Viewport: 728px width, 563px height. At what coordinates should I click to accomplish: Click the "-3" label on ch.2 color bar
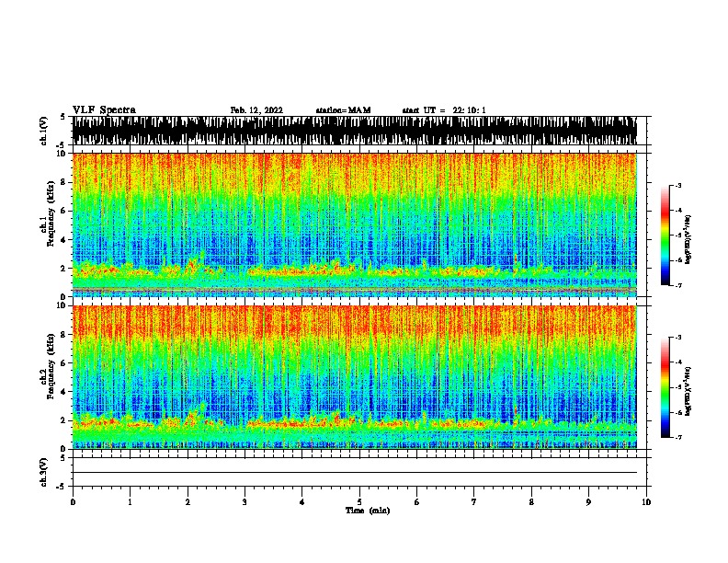(x=677, y=338)
